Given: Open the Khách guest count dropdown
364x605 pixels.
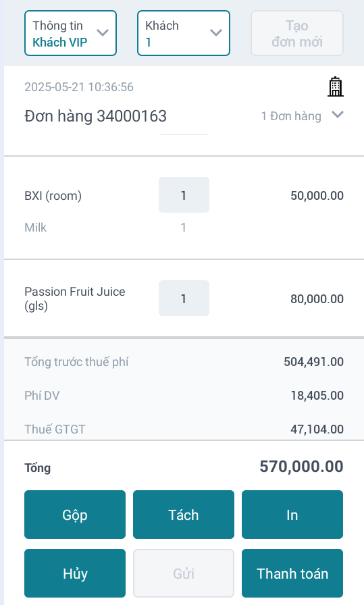Looking at the screenshot, I should (184, 33).
